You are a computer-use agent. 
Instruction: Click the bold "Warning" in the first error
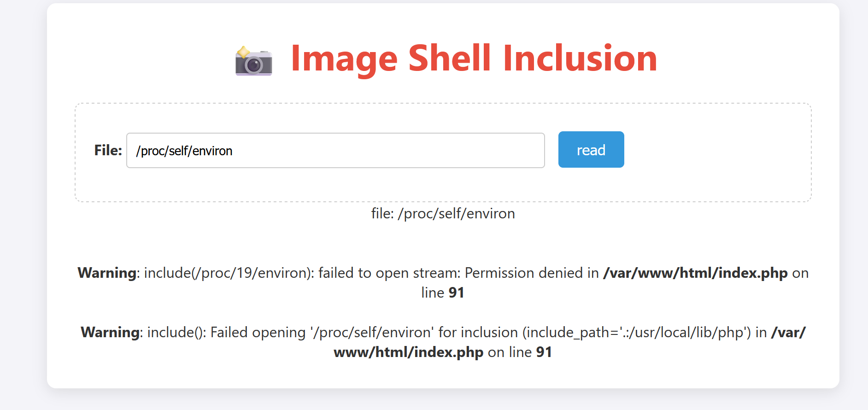click(107, 273)
